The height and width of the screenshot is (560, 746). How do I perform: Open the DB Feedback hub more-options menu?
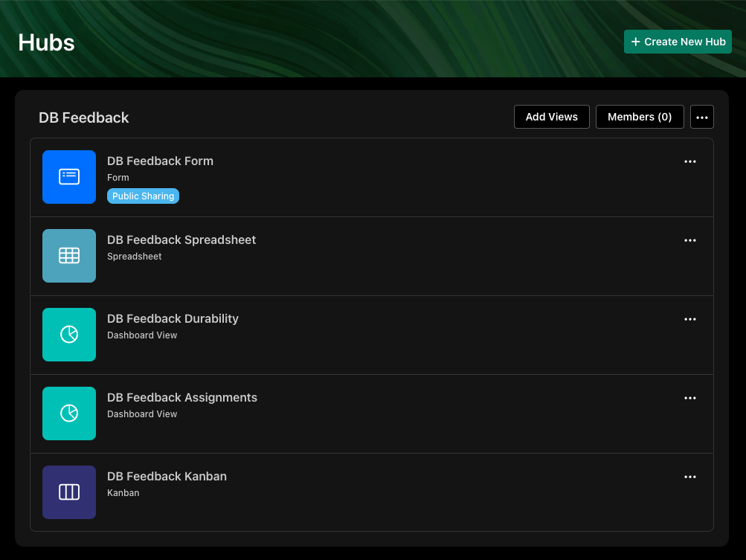click(x=702, y=117)
